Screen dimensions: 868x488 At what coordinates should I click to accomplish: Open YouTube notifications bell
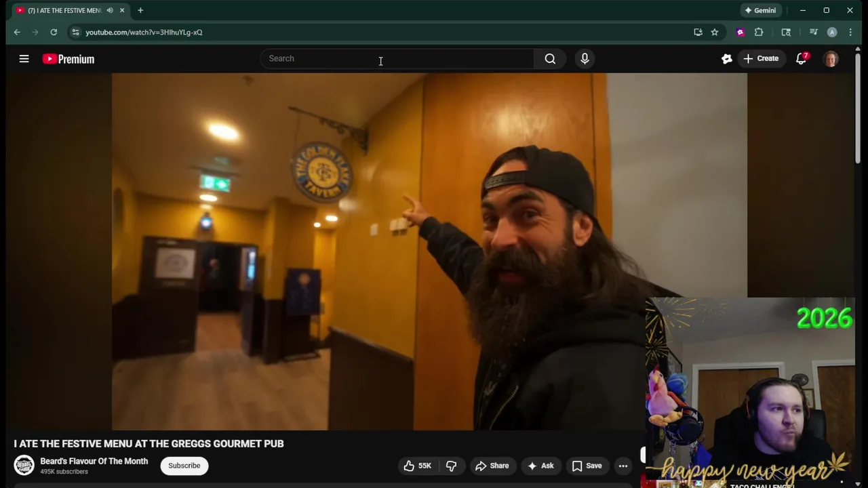coord(802,59)
